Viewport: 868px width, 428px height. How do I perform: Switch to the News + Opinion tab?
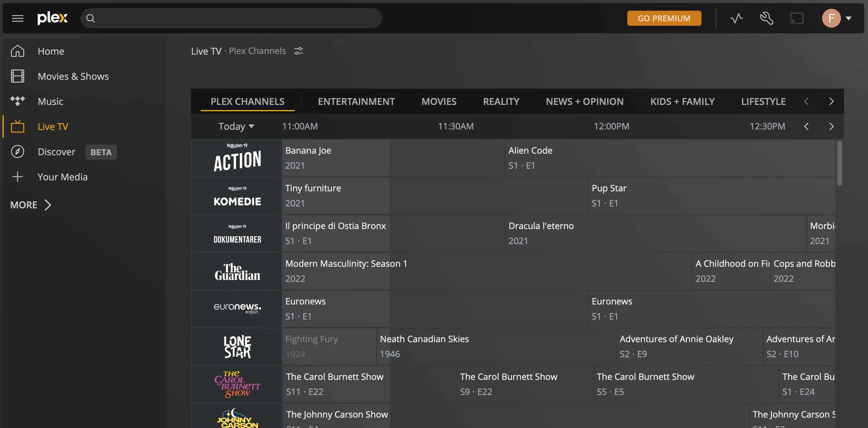pyautogui.click(x=585, y=102)
